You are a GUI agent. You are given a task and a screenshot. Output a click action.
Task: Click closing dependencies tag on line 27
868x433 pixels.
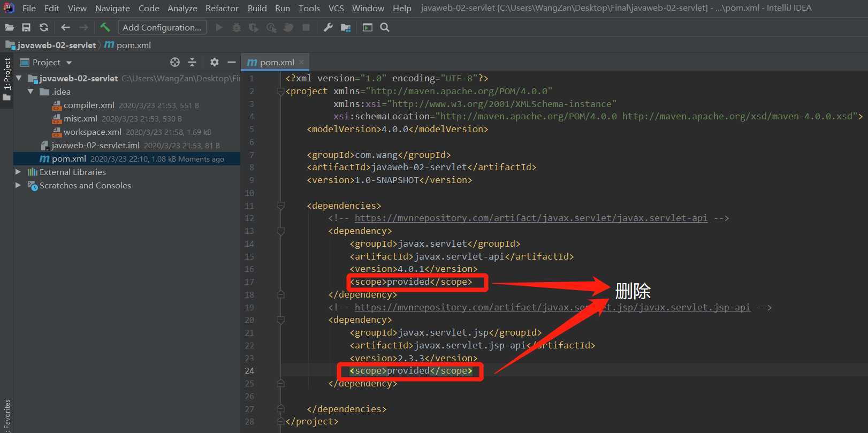pyautogui.click(x=347, y=409)
